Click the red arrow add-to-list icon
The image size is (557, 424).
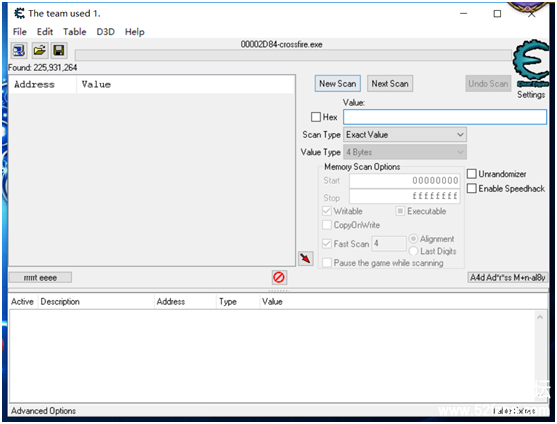[305, 258]
